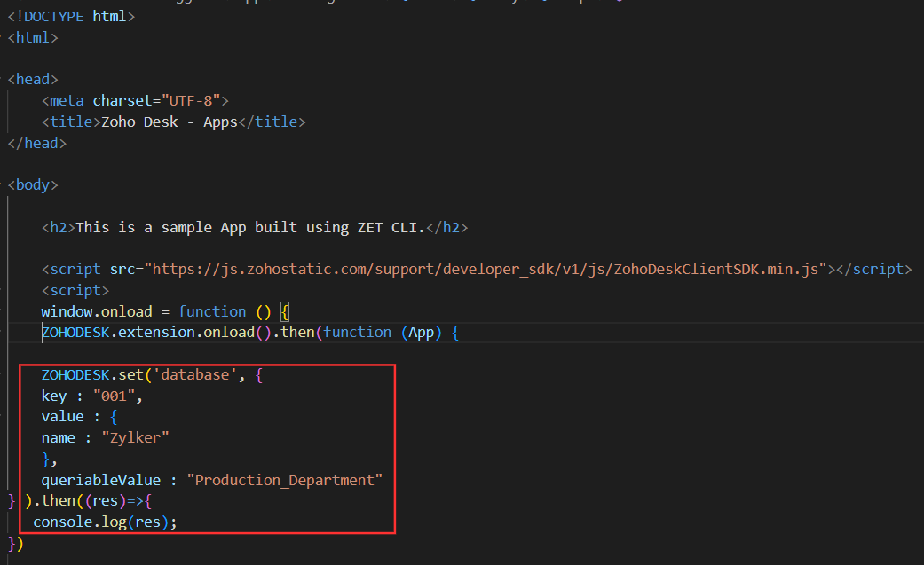The image size is (924, 565).
Task: Click the App parameter in function (App)
Action: pos(422,333)
